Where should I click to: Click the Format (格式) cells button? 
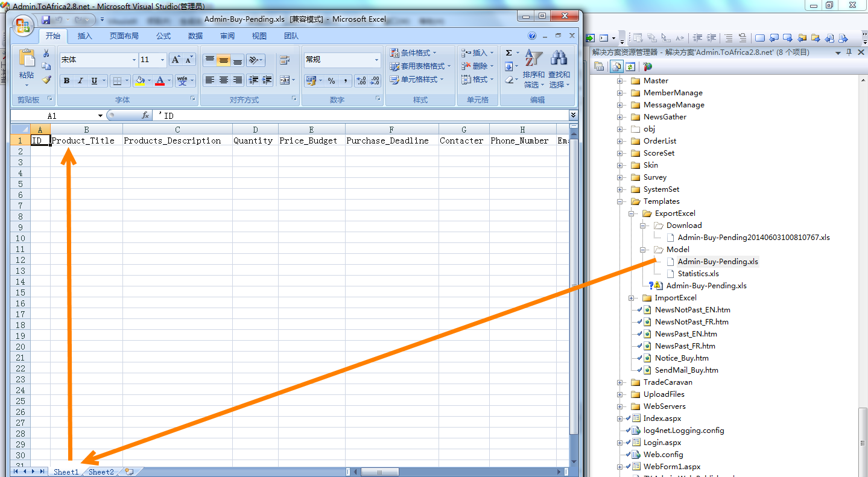pos(478,80)
